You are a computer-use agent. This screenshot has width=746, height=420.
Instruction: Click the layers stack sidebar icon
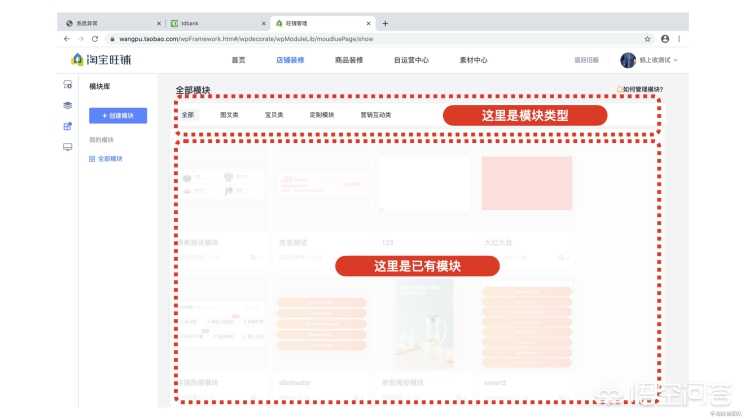tap(68, 106)
